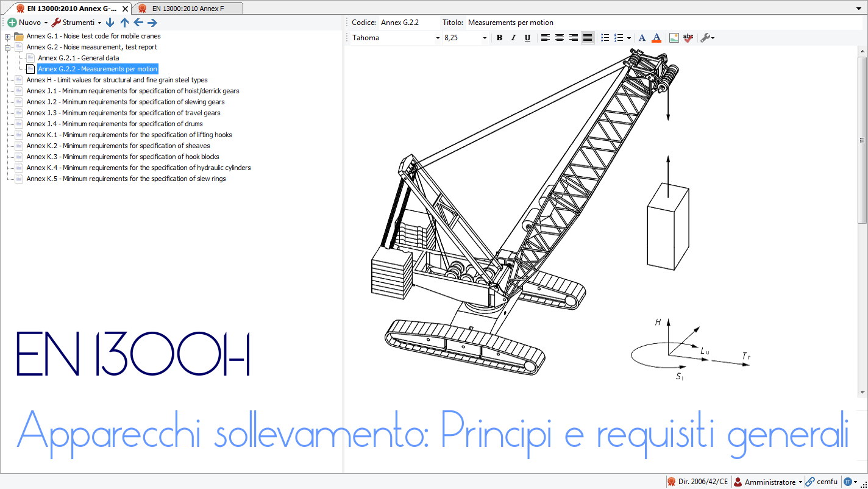
Task: Switch to the EN 13000:2010 Annex F tab
Action: point(188,8)
